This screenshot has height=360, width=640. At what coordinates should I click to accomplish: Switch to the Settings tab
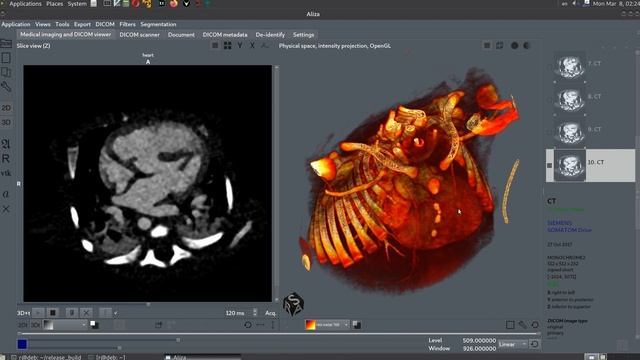pos(304,35)
